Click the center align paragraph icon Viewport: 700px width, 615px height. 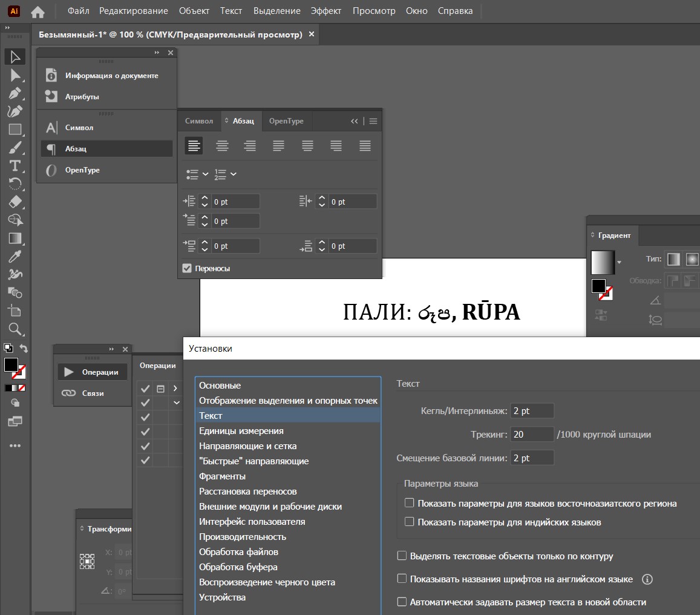click(x=223, y=146)
